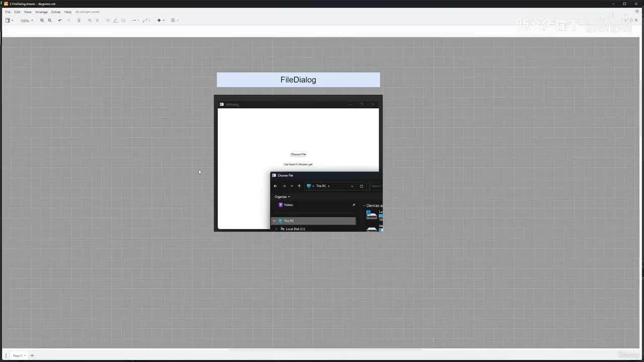Image resolution: width=644 pixels, height=362 pixels.
Task: Click the Zoom In magnifier icon
Action: coord(42,20)
